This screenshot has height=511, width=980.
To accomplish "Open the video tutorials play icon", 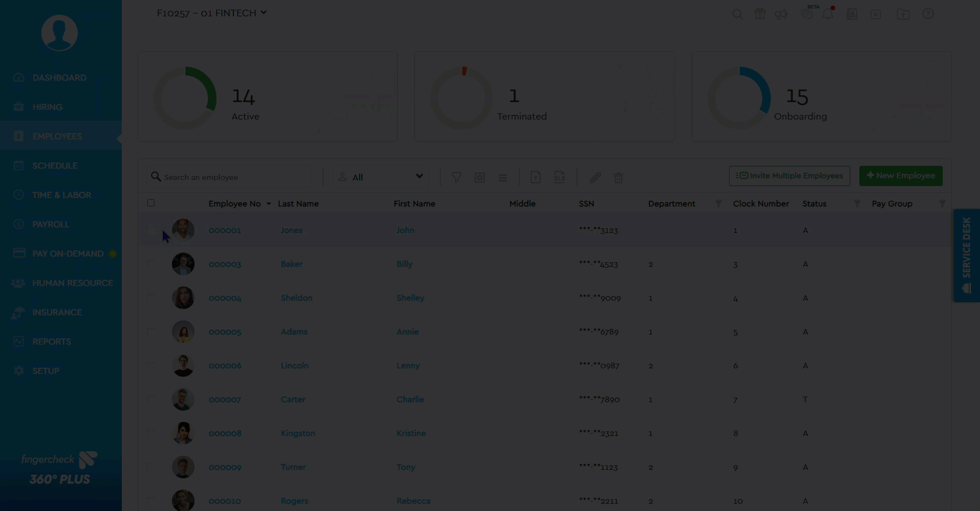I will [876, 14].
